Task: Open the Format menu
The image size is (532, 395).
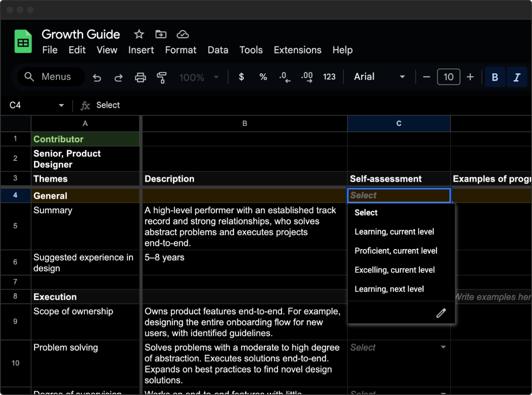Action: 180,50
